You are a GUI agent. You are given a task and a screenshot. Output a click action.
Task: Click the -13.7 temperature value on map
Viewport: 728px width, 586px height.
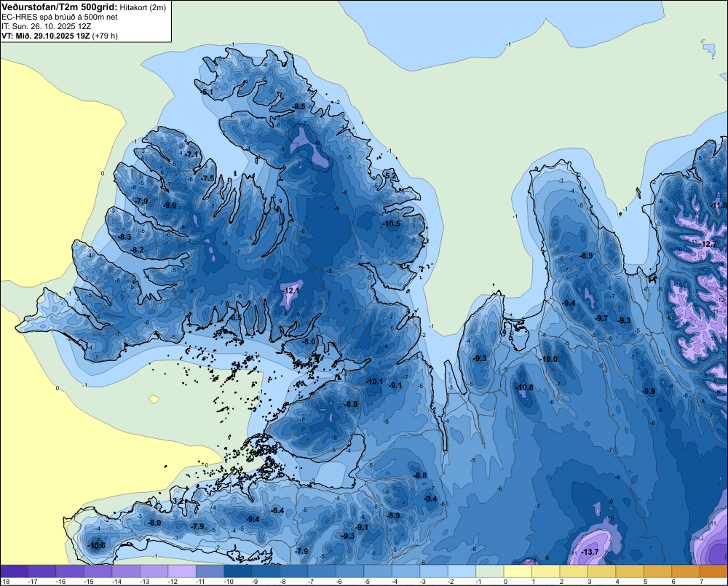[590, 552]
